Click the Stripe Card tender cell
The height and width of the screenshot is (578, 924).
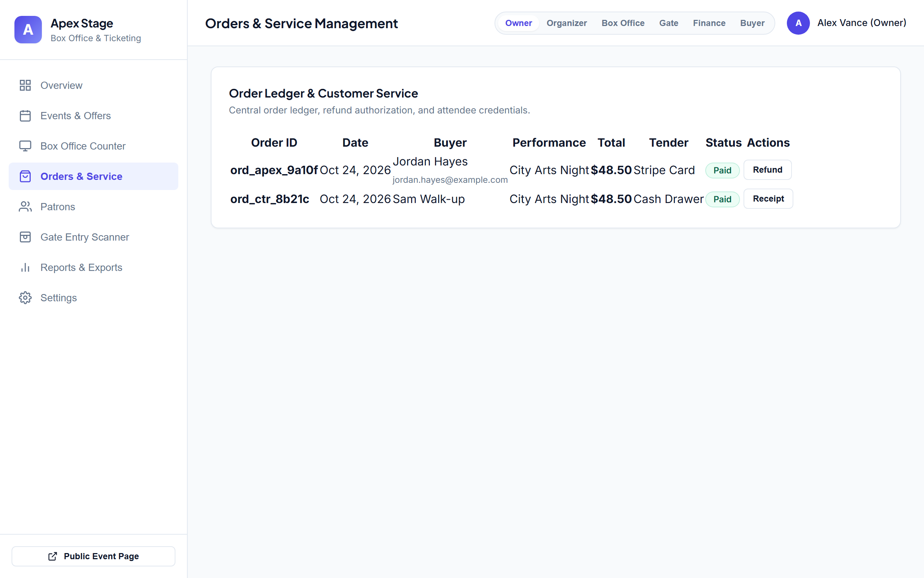[664, 170]
